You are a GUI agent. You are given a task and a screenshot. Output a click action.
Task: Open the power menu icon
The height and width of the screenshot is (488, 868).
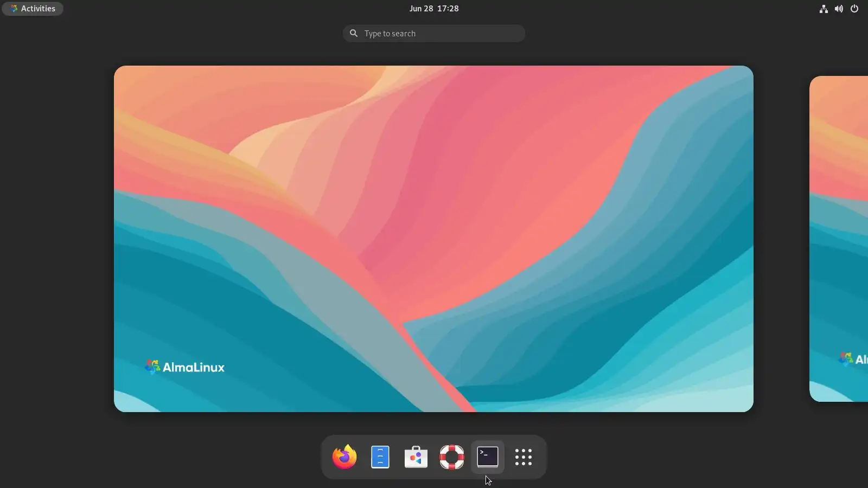click(854, 9)
